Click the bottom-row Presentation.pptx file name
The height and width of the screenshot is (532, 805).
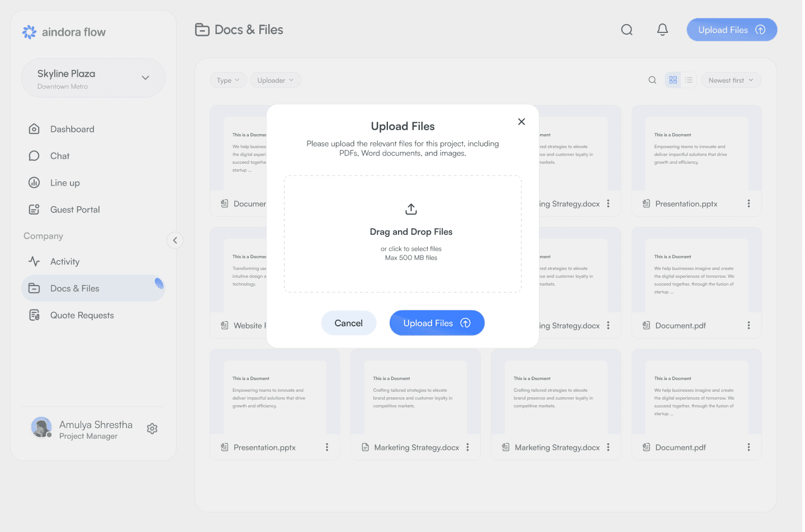click(x=264, y=448)
